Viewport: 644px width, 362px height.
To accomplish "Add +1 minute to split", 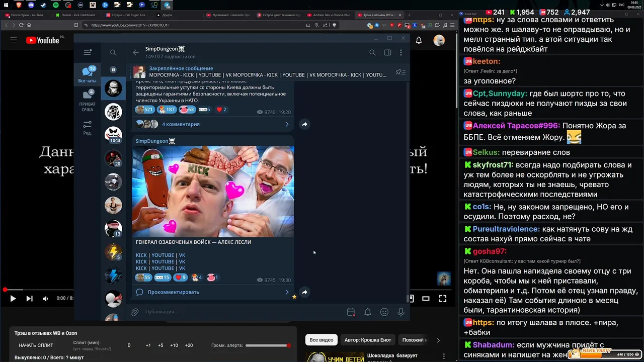I will (x=148, y=345).
